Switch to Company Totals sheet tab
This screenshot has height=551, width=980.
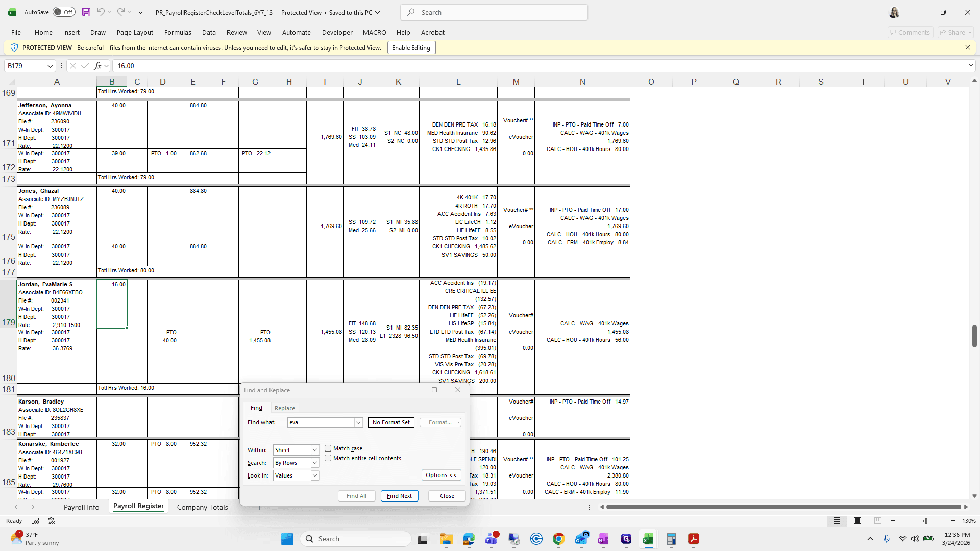(x=202, y=507)
